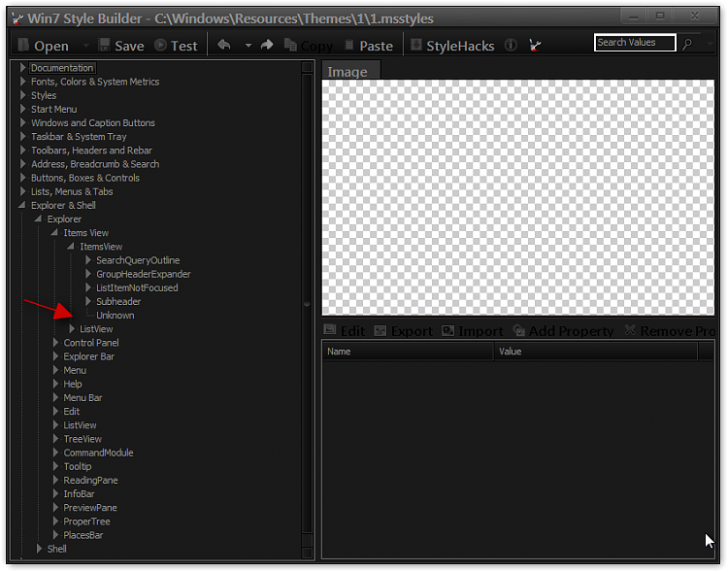Viewport: 728px width, 572px height.
Task: Click the Remove Property X icon
Action: point(630,330)
